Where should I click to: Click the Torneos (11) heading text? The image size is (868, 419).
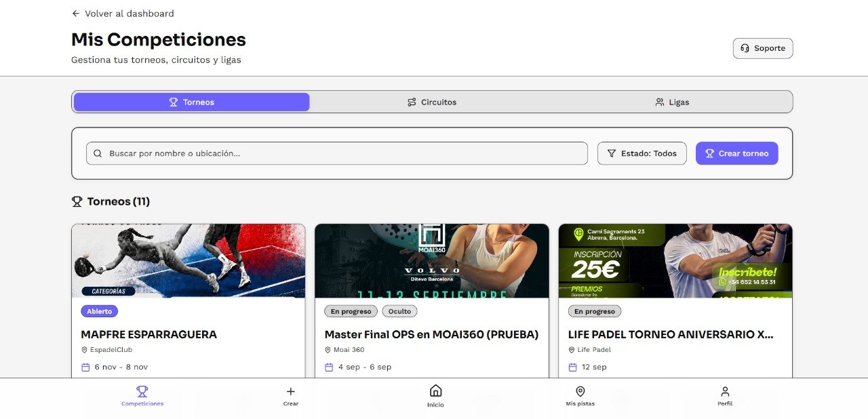click(x=119, y=201)
